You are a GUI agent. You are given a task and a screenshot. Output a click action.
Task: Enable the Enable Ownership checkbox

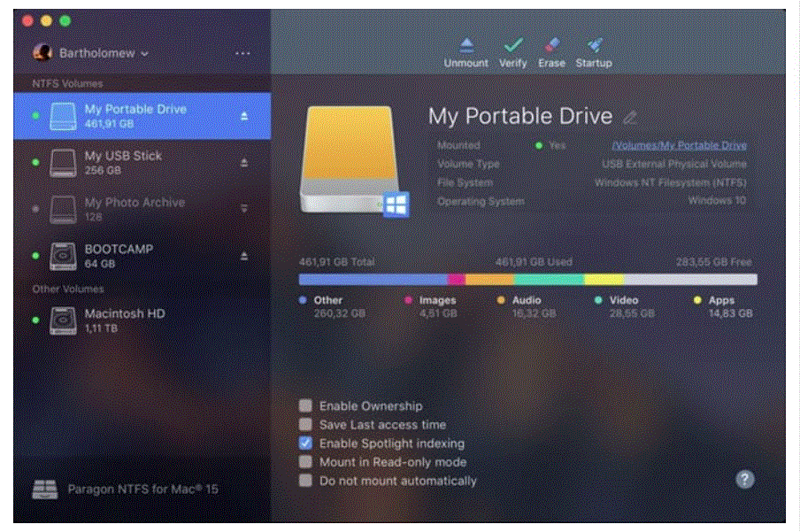pos(305,406)
